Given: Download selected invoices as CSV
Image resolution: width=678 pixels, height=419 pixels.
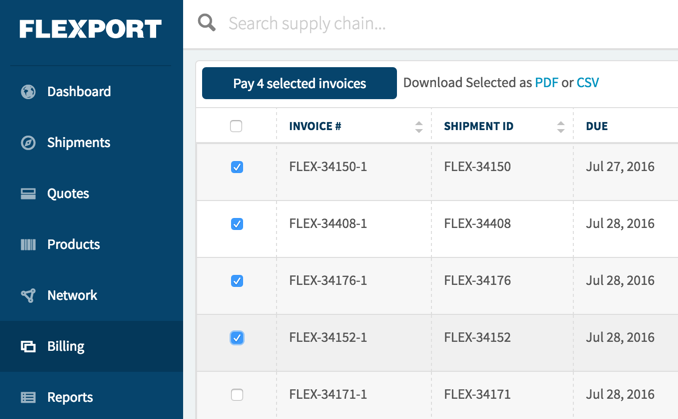Looking at the screenshot, I should click(588, 83).
